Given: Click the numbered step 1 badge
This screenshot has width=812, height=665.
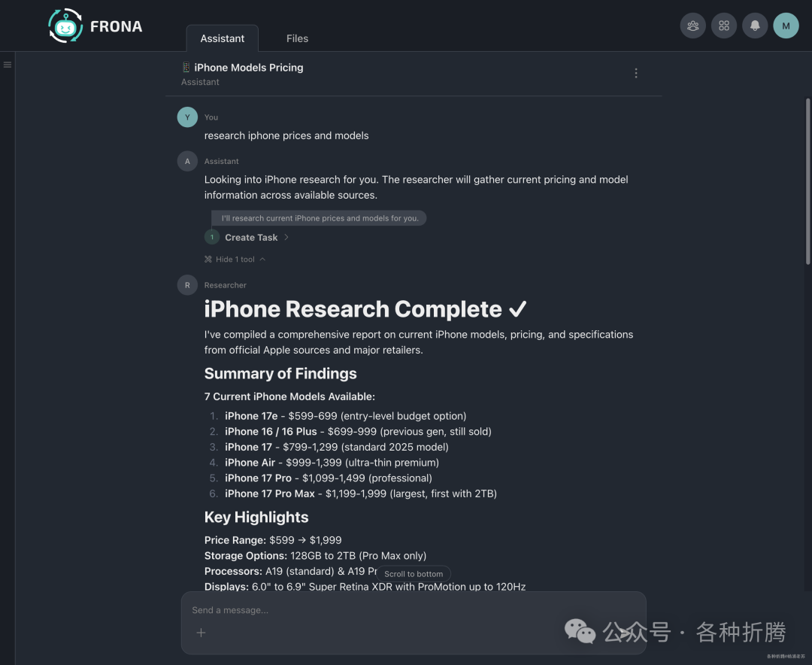Looking at the screenshot, I should point(212,237).
